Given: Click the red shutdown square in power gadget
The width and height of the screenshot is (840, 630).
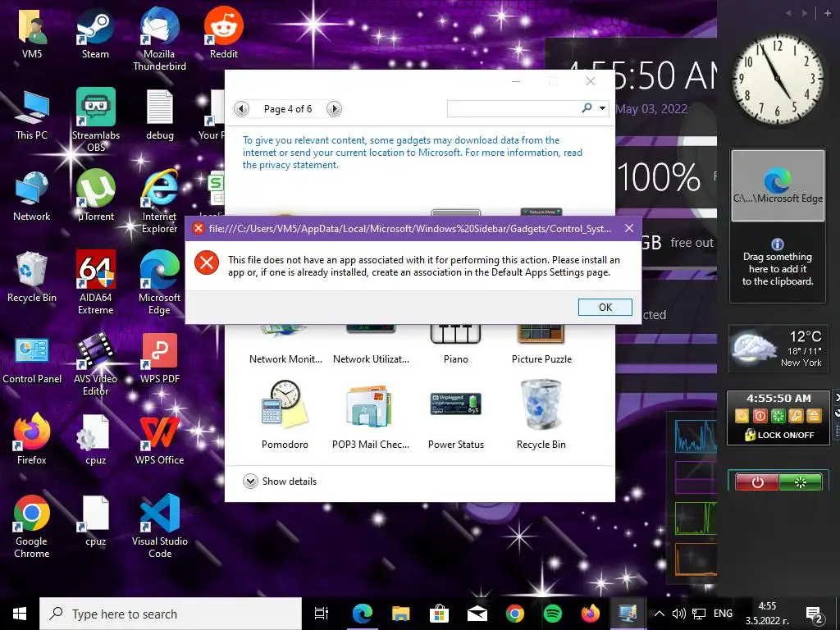Looking at the screenshot, I should (760, 416).
